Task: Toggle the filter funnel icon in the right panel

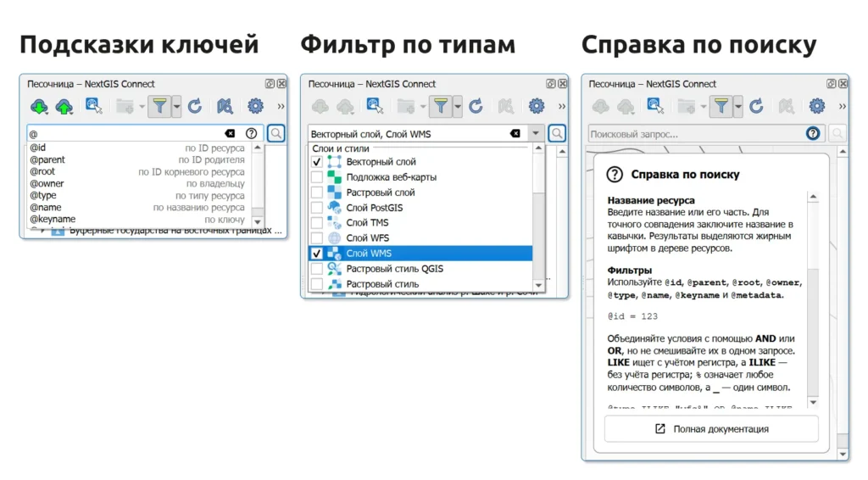Action: tap(721, 106)
